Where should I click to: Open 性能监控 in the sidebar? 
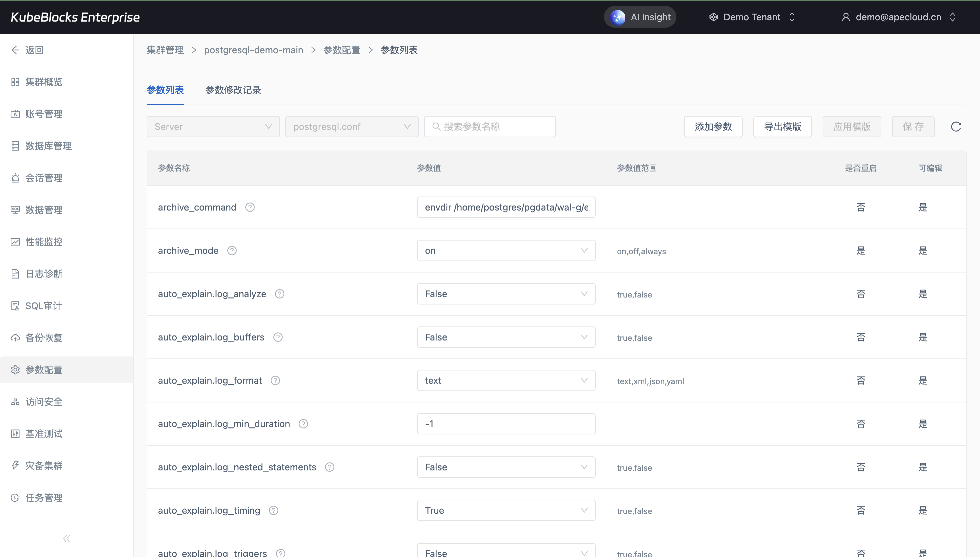point(44,242)
